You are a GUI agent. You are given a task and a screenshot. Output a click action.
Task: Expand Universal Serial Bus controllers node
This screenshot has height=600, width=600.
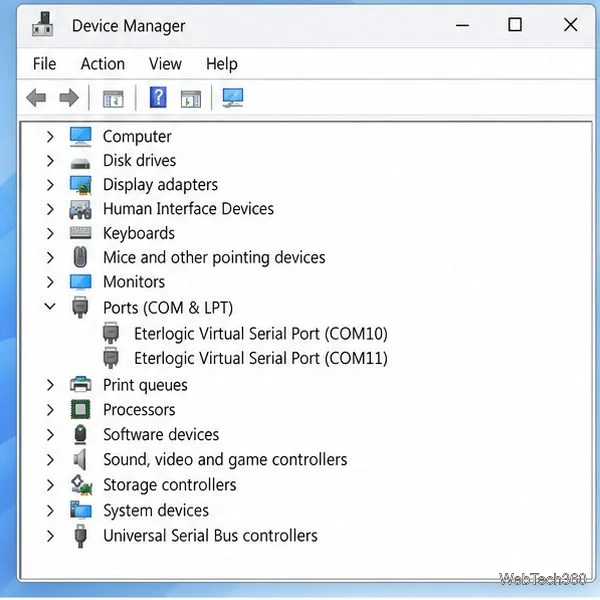click(x=50, y=536)
